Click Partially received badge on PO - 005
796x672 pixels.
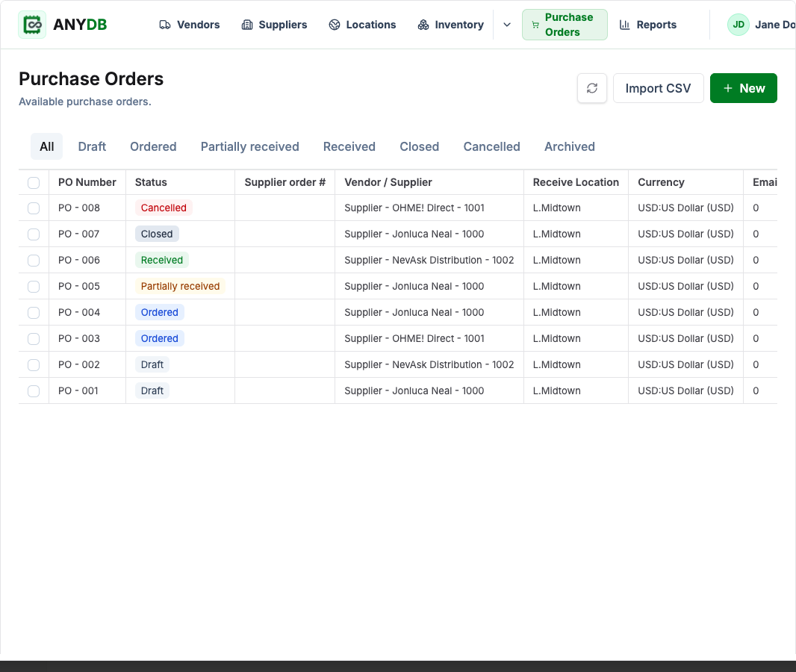pos(180,286)
